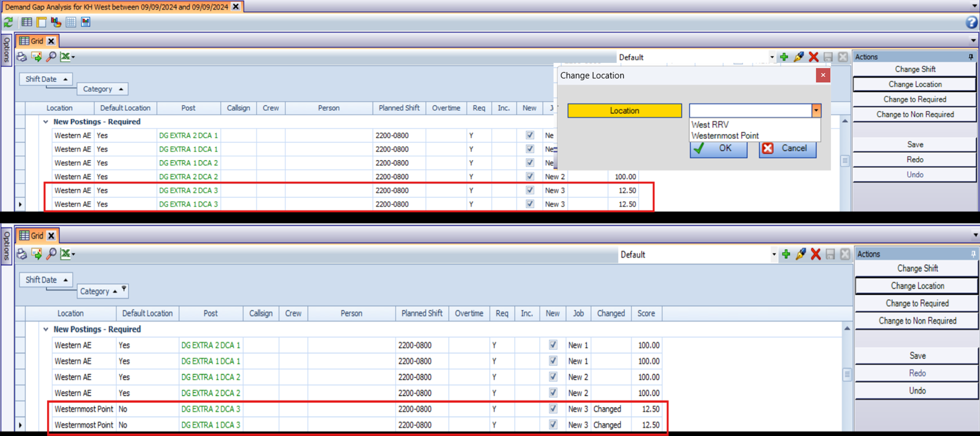Click the red X delete-layout icon in lower grid

(816, 254)
